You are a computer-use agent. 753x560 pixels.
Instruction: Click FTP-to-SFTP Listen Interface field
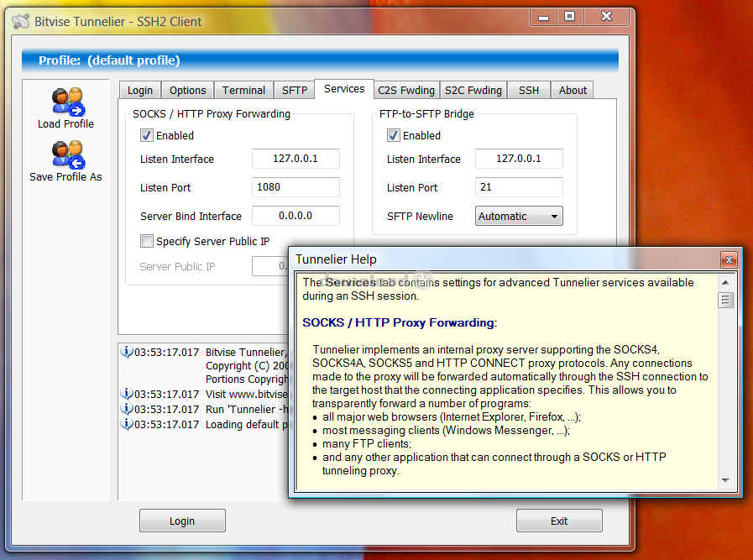519,159
